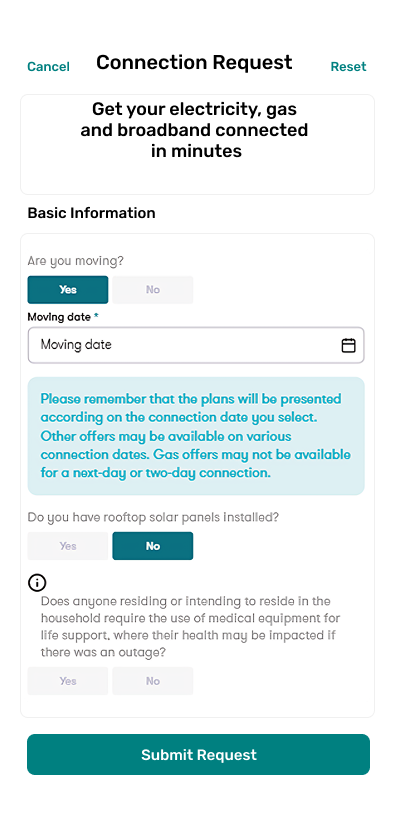Select Yes for Are you moving

click(68, 289)
